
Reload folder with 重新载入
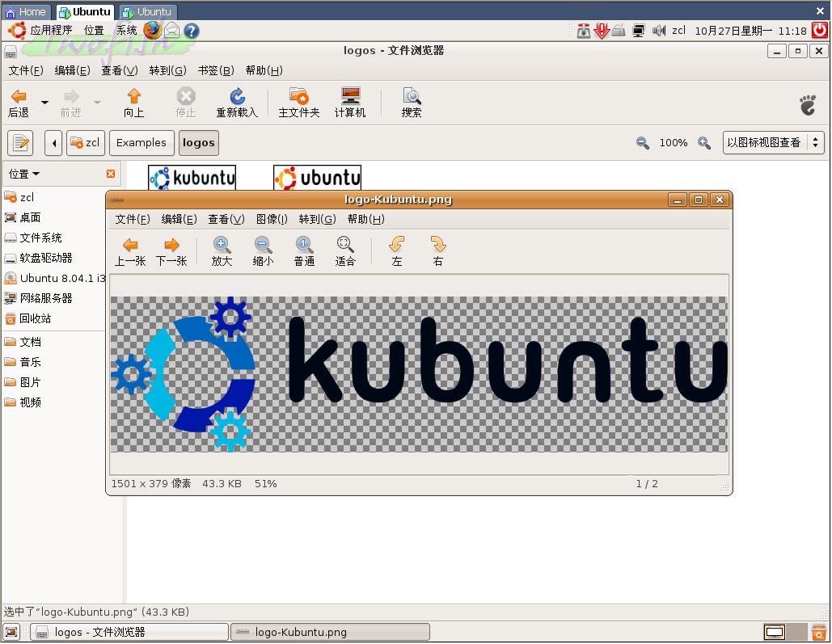(237, 103)
